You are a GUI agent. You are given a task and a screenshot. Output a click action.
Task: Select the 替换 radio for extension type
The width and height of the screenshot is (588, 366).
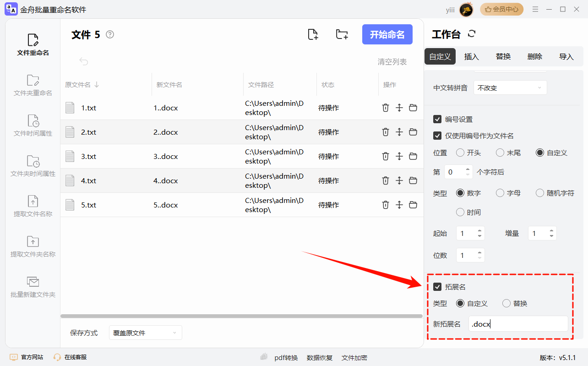tap(506, 303)
